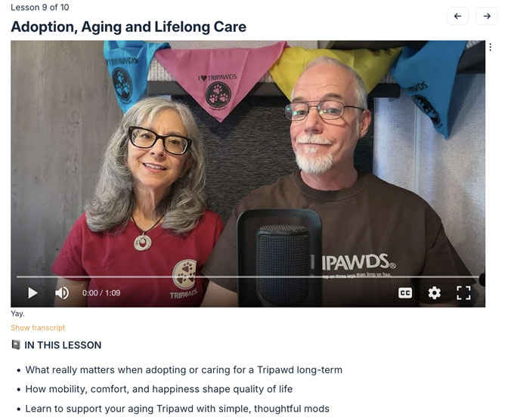Image resolution: width=514 pixels, height=420 pixels.
Task: Go to the previous lesson arrow
Action: (457, 16)
